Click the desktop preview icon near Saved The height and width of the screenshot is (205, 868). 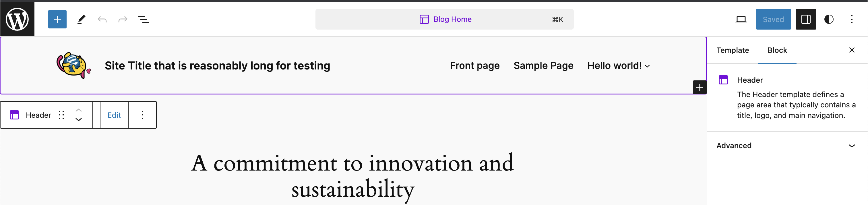point(741,19)
